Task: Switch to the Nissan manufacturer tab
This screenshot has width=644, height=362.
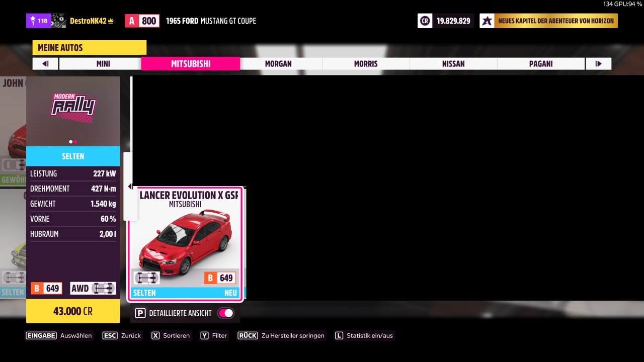Action: [x=453, y=64]
